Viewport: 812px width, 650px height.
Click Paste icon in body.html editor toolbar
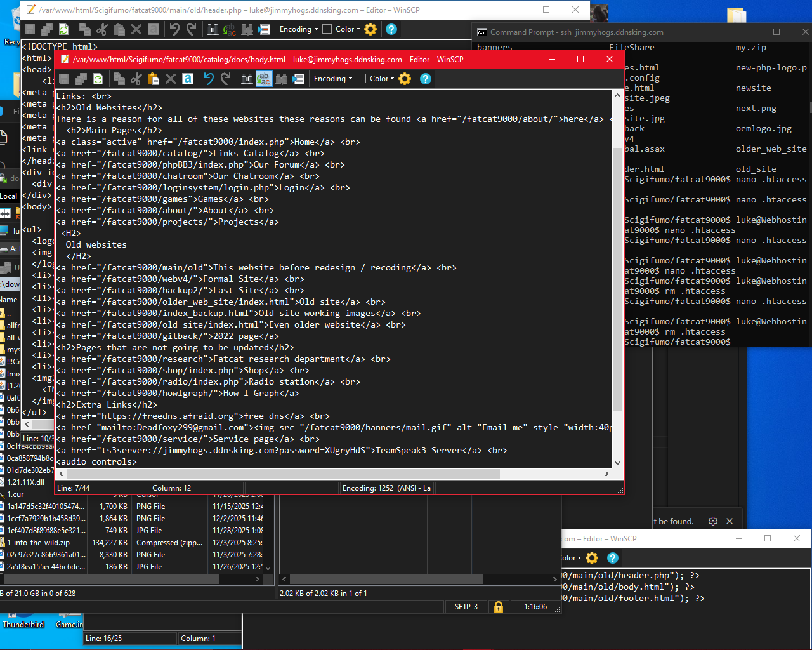pos(153,79)
